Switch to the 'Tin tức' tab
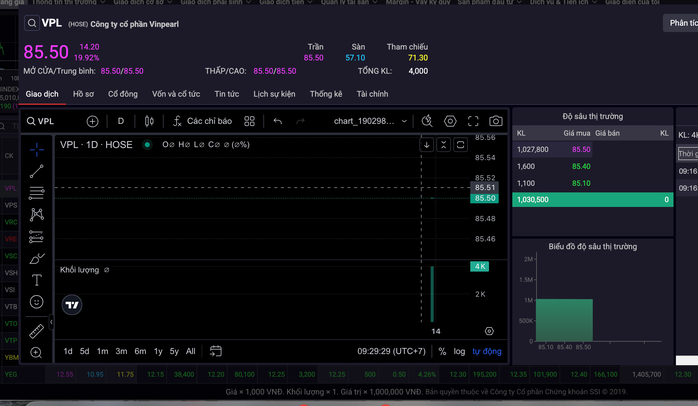 [x=226, y=94]
